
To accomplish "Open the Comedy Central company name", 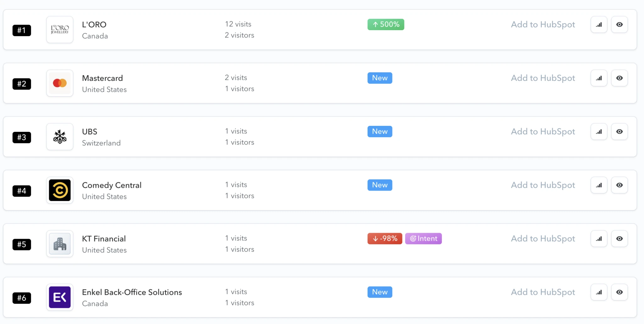I will (112, 185).
